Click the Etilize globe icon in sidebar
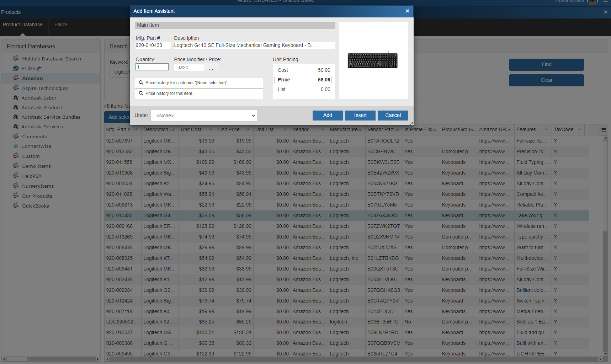611x364 pixels. pos(16,68)
